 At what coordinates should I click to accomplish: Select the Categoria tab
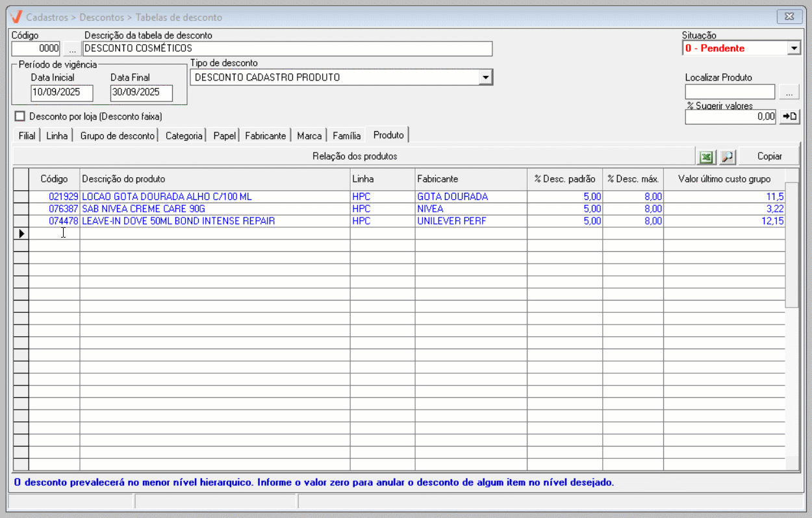pyautogui.click(x=184, y=136)
